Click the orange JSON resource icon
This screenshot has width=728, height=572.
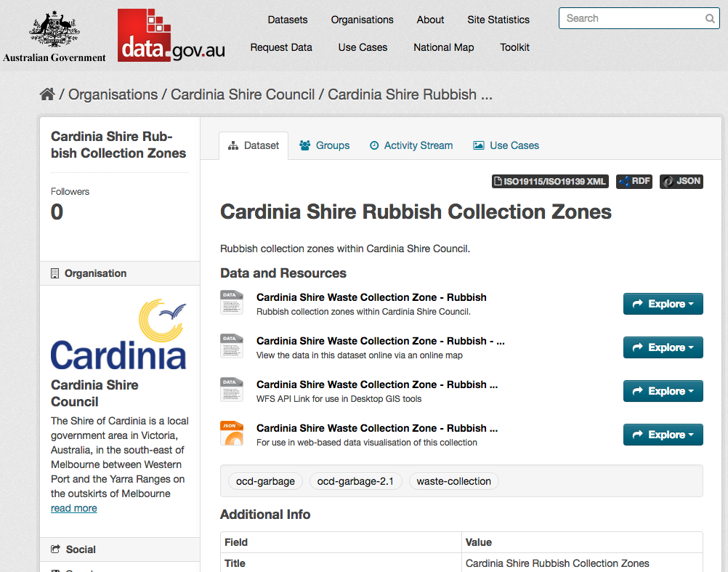232,433
